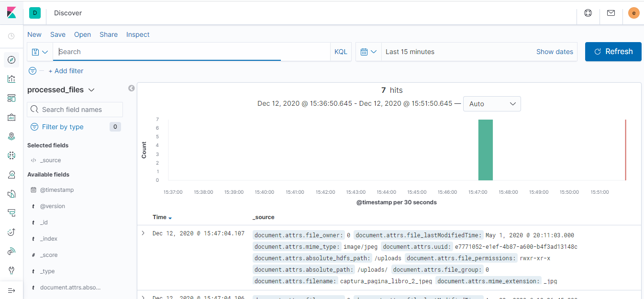Expand the side navigation arrow icon
Viewport: 644px width, 299px height.
(x=11, y=290)
